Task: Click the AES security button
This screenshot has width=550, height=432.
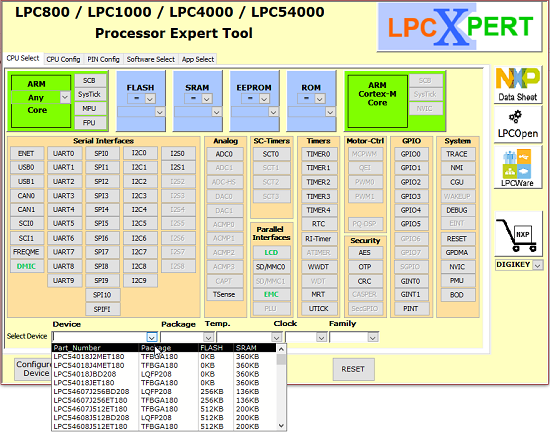Action: 365,252
